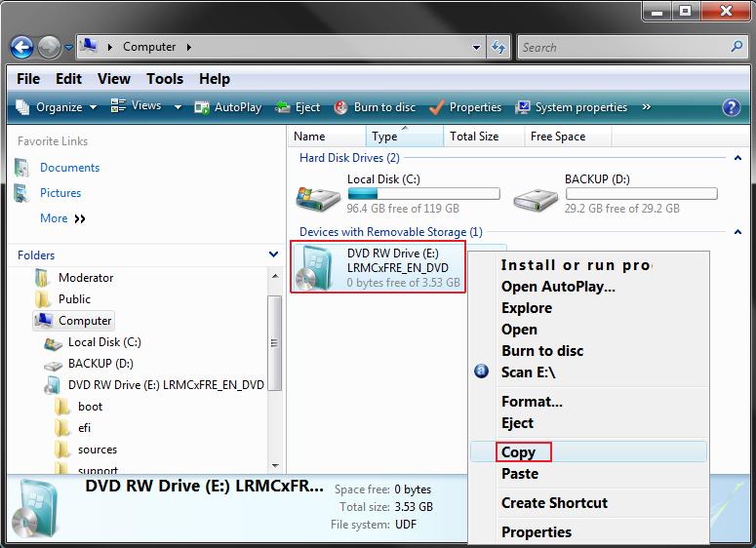Sort by Total Size column header

pyautogui.click(x=484, y=137)
